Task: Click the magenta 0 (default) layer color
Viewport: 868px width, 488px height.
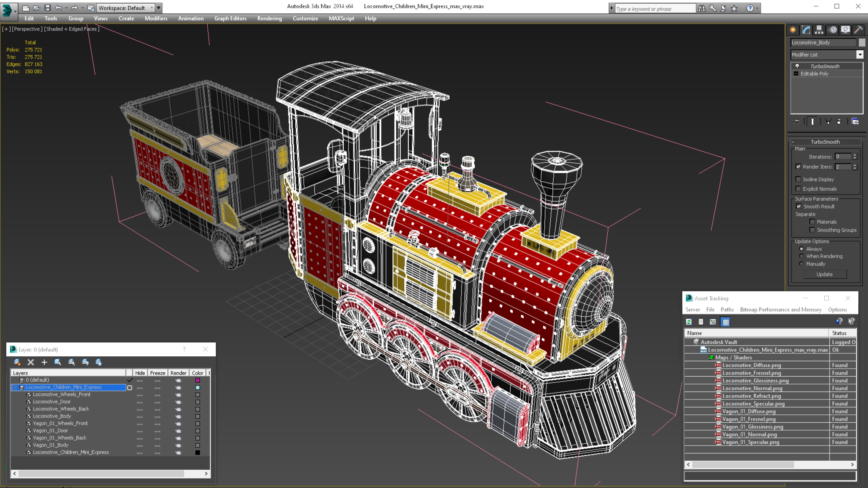Action: pos(198,380)
